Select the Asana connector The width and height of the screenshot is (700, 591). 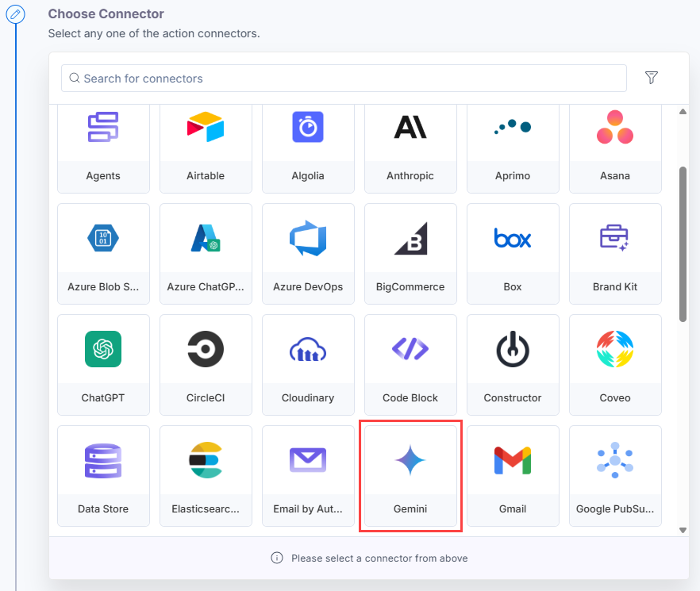[x=615, y=149]
